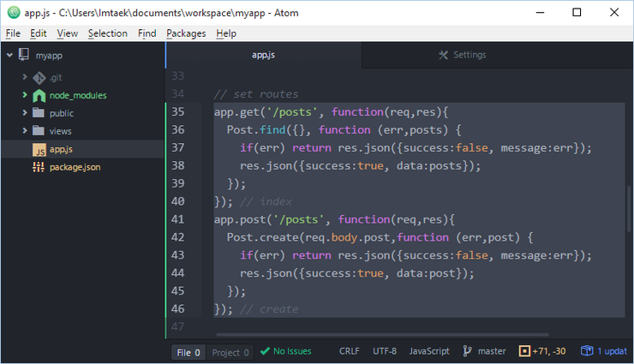Click the editor vertical scrollbar
This screenshot has width=634, height=364.
(629, 210)
